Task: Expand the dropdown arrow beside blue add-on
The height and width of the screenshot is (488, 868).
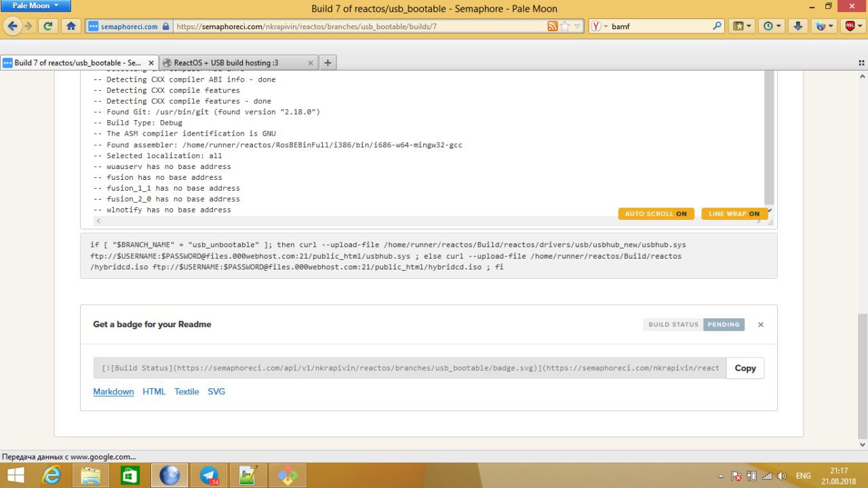Action: click(831, 26)
